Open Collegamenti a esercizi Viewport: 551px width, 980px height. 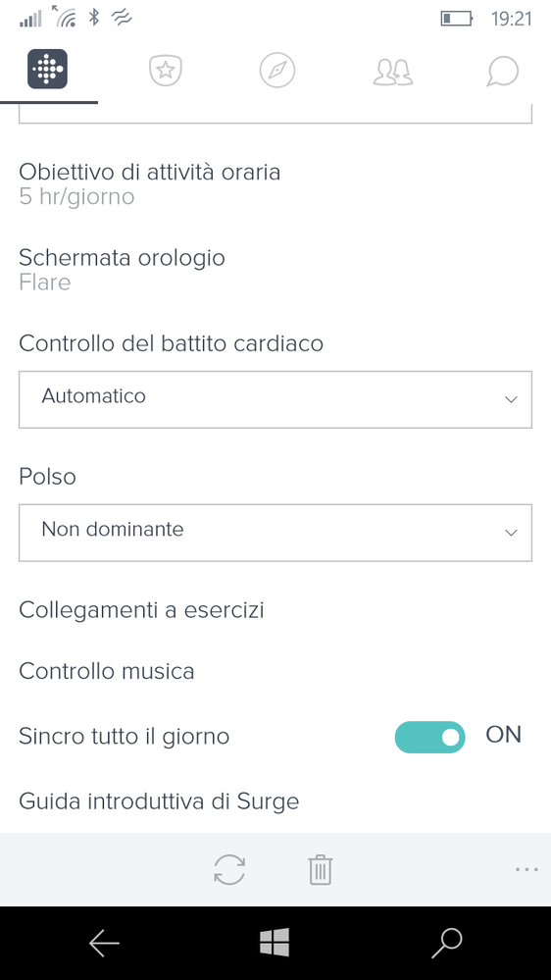tap(141, 610)
